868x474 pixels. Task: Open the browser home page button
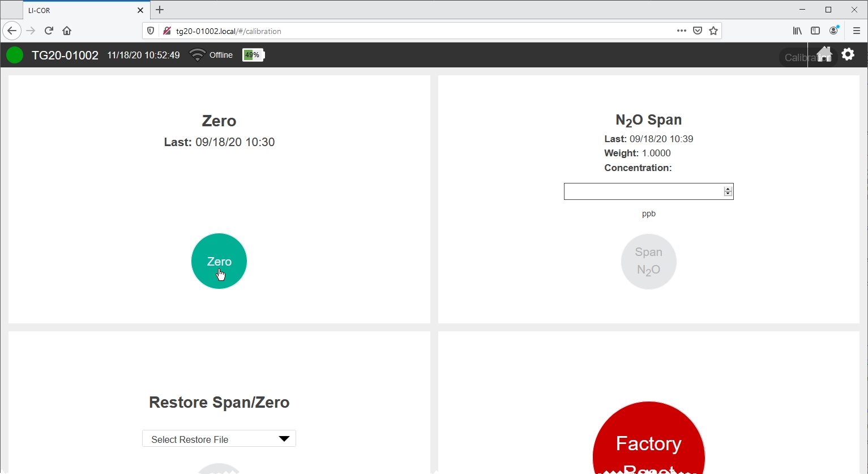click(67, 31)
